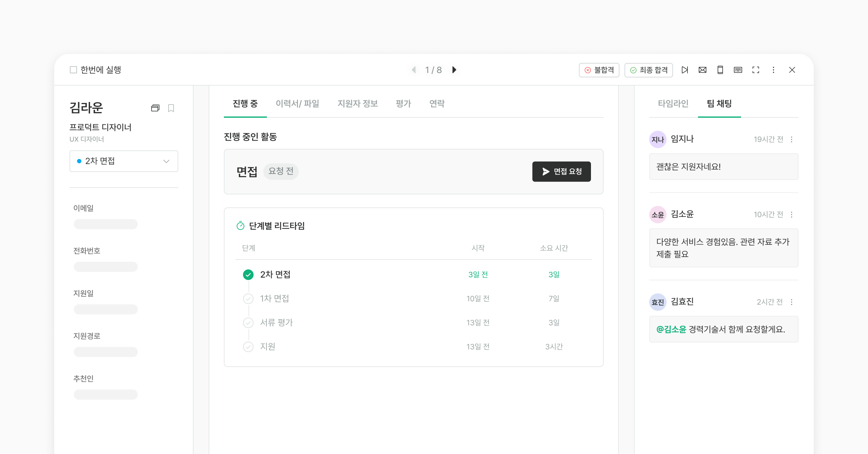This screenshot has height=454, width=868.
Task: Go to next applicant arrow
Action: [454, 70]
